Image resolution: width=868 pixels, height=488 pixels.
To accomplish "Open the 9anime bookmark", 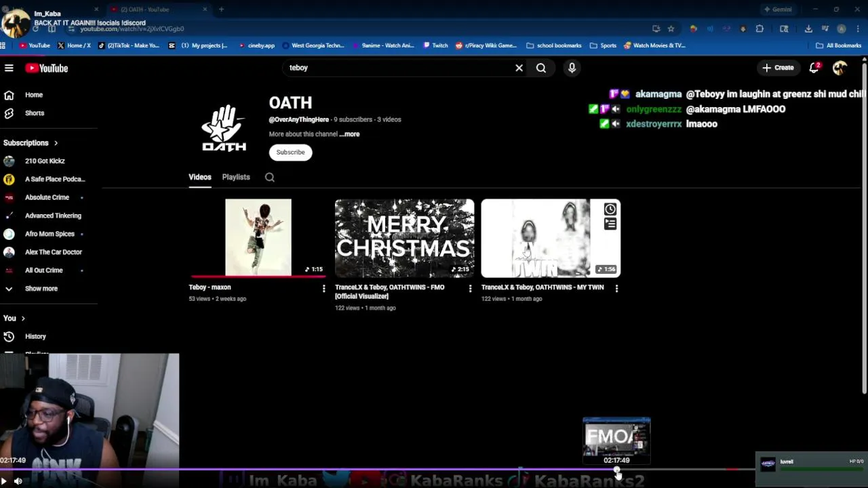I will [383, 45].
